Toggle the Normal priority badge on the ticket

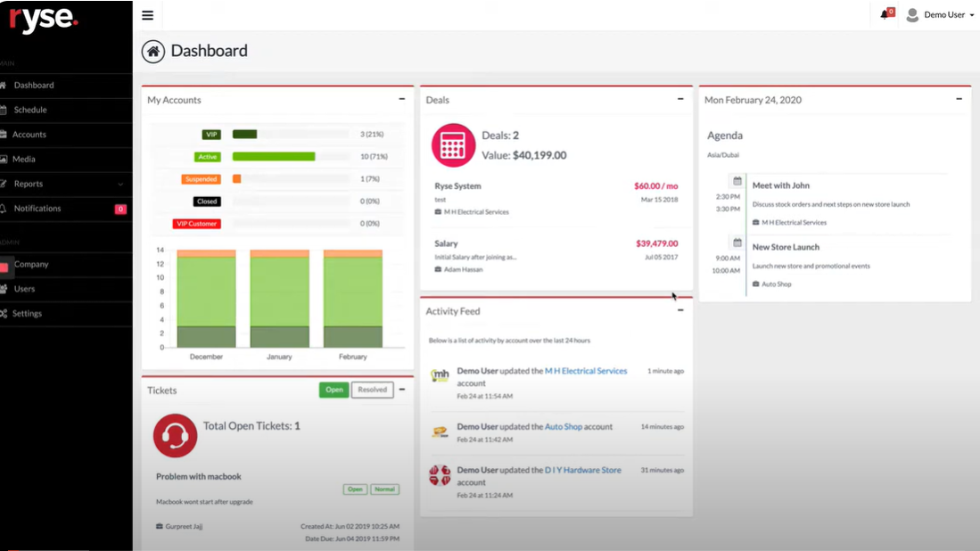point(384,489)
